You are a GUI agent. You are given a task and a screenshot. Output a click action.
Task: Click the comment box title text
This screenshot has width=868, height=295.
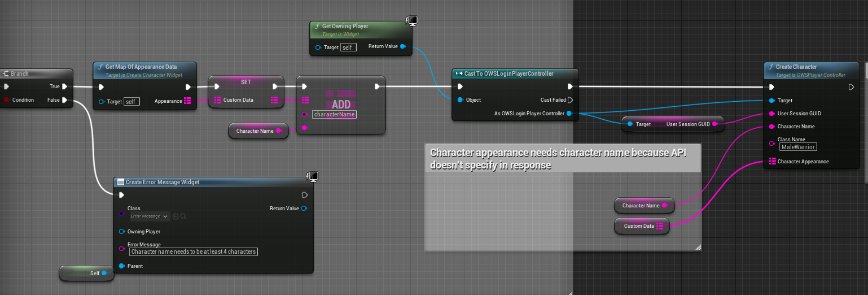[x=557, y=158]
